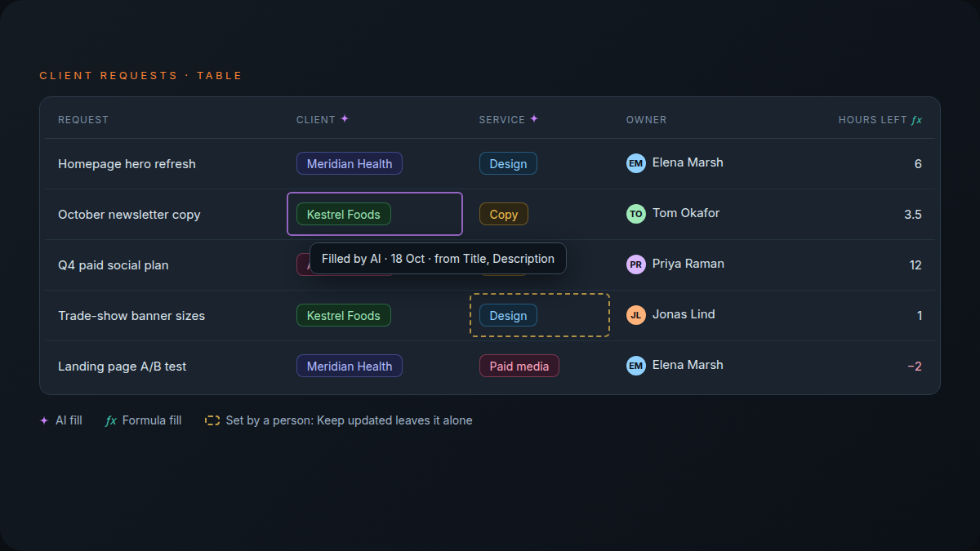Click the "Filled by AI · 18 Oct" tooltip
The height and width of the screenshot is (551, 980).
pyautogui.click(x=438, y=259)
